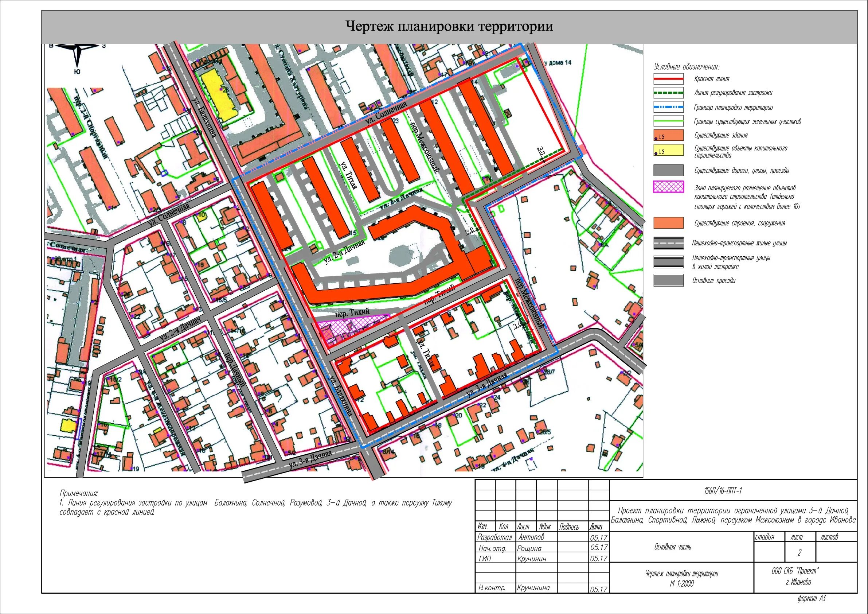Click the 'ГИП' row label
The width and height of the screenshot is (868, 614).
point(485,558)
